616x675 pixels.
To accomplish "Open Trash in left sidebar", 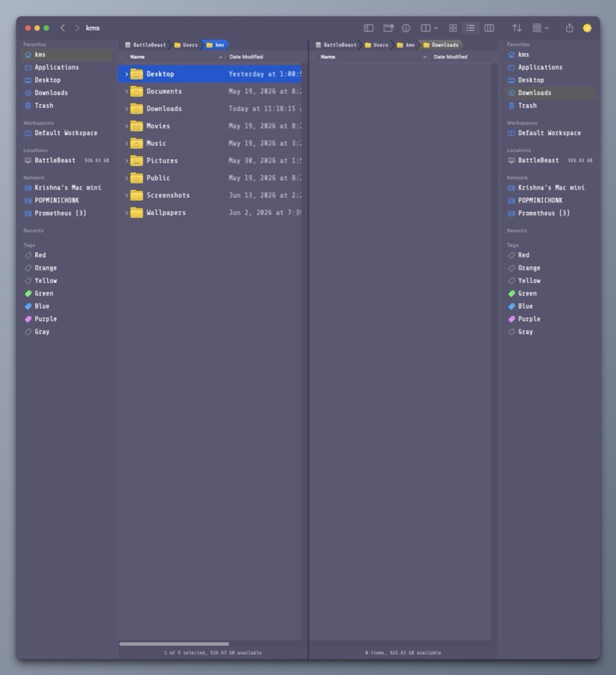I will click(66, 105).
